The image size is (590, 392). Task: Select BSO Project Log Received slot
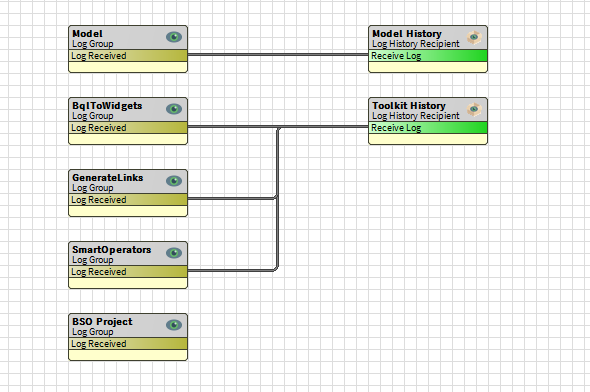(x=128, y=343)
